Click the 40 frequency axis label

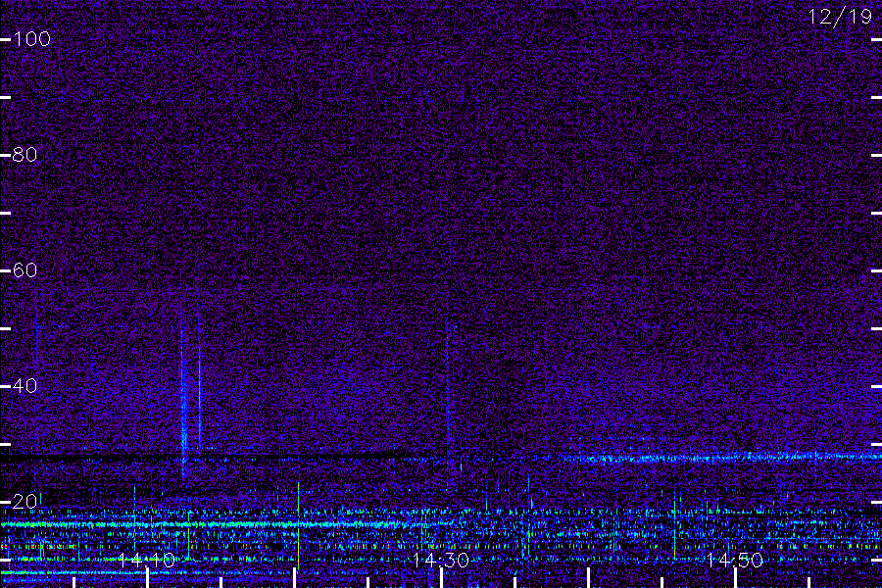click(25, 385)
